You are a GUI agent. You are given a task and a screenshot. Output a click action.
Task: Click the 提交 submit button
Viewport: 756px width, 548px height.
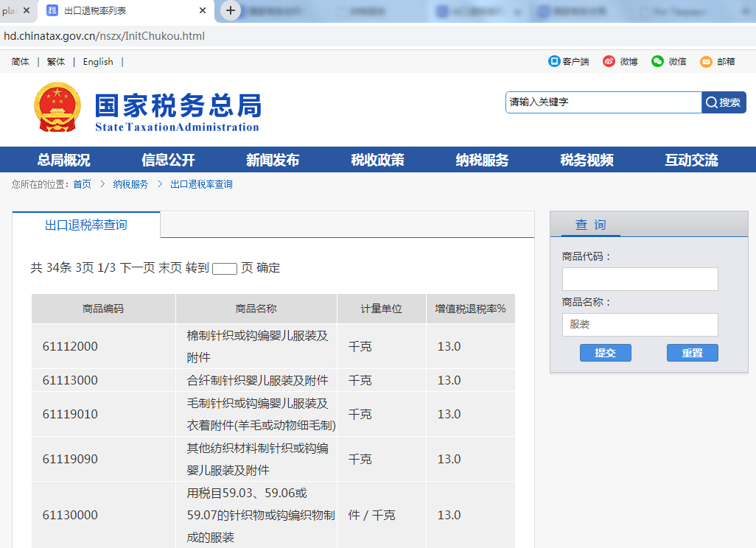(606, 353)
